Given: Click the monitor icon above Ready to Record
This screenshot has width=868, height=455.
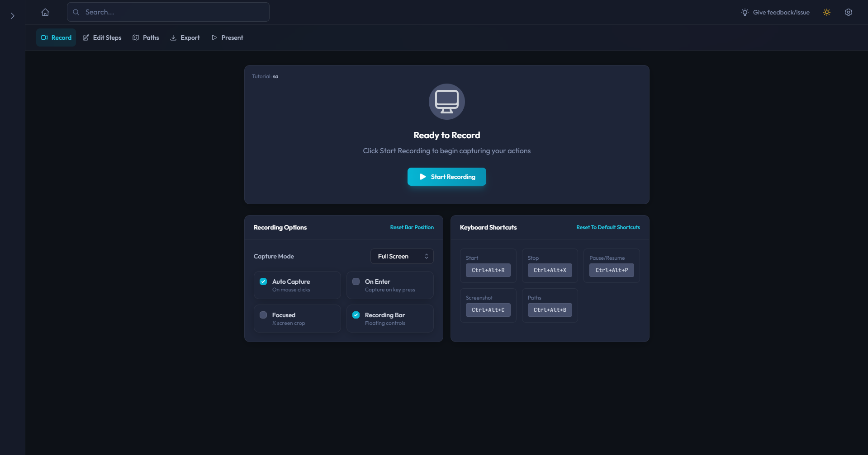Looking at the screenshot, I should [x=446, y=102].
